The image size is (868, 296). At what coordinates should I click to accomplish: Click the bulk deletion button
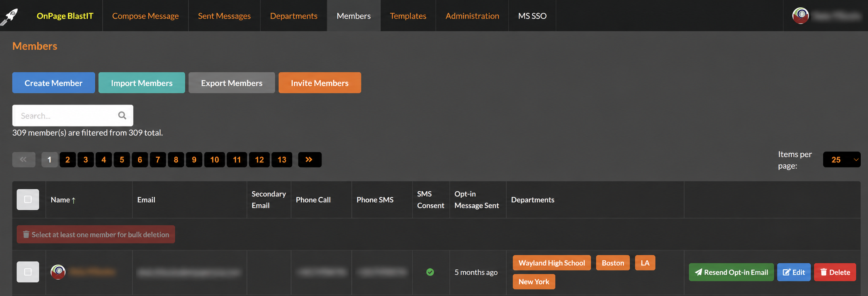(96, 235)
